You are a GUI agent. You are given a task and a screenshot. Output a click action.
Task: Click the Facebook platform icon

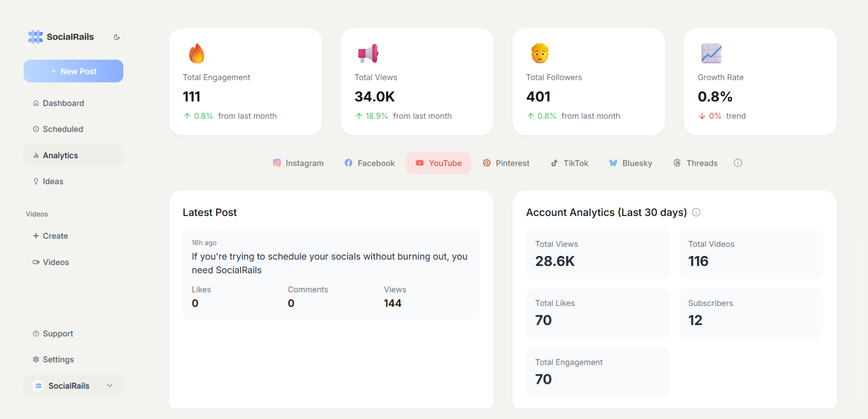[348, 163]
